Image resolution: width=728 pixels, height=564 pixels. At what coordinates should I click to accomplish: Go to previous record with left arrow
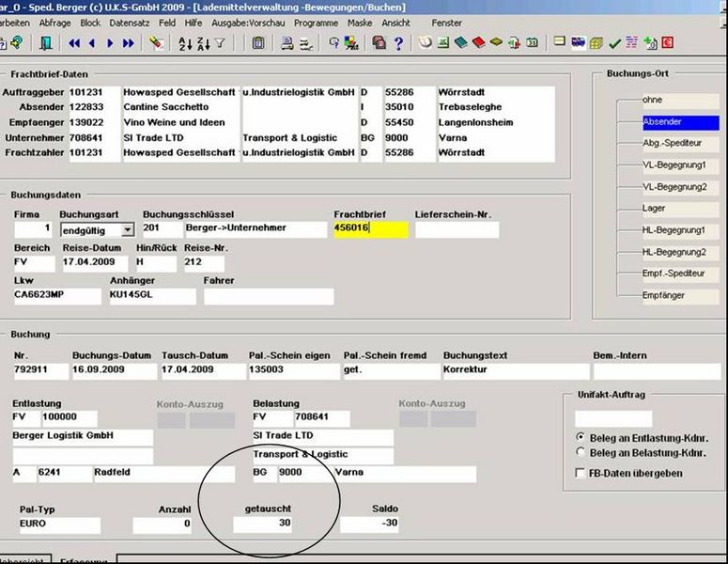92,43
